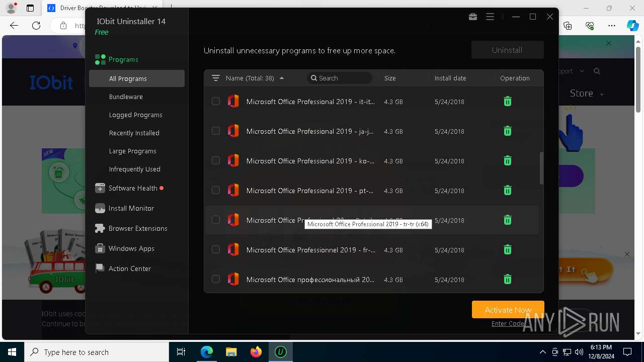Viewport: 644px width, 362px height.
Task: Click the volume icon in system tray
Action: (579, 352)
